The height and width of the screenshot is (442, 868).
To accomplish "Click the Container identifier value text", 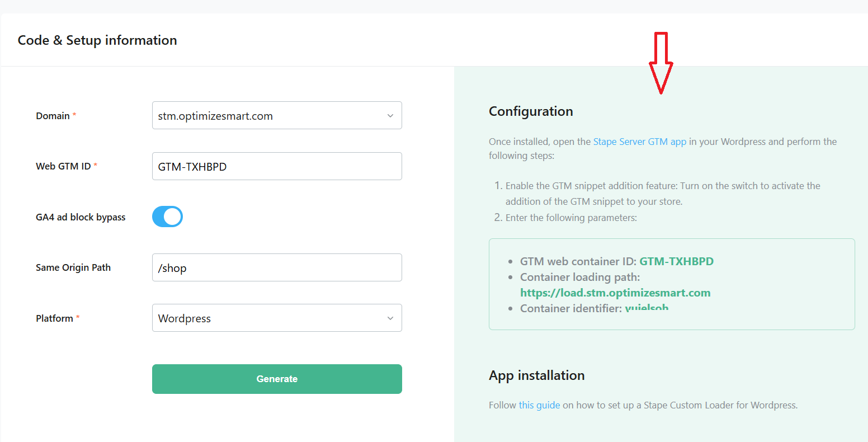I will pos(647,308).
